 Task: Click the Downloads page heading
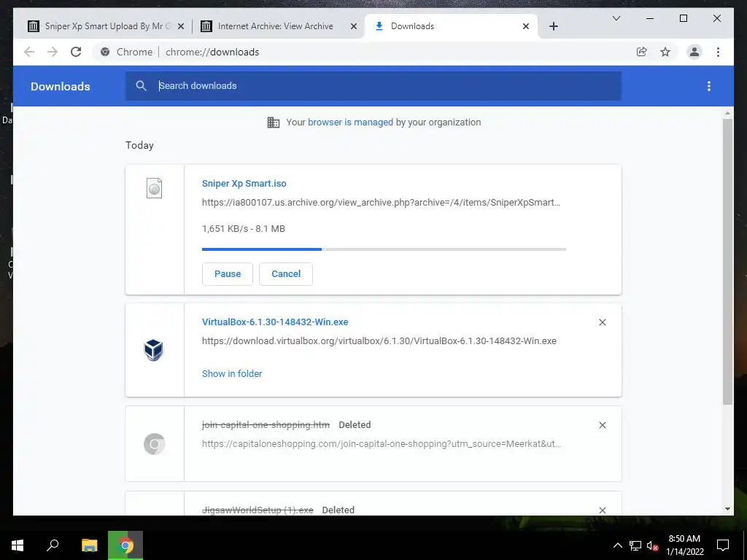click(x=61, y=86)
